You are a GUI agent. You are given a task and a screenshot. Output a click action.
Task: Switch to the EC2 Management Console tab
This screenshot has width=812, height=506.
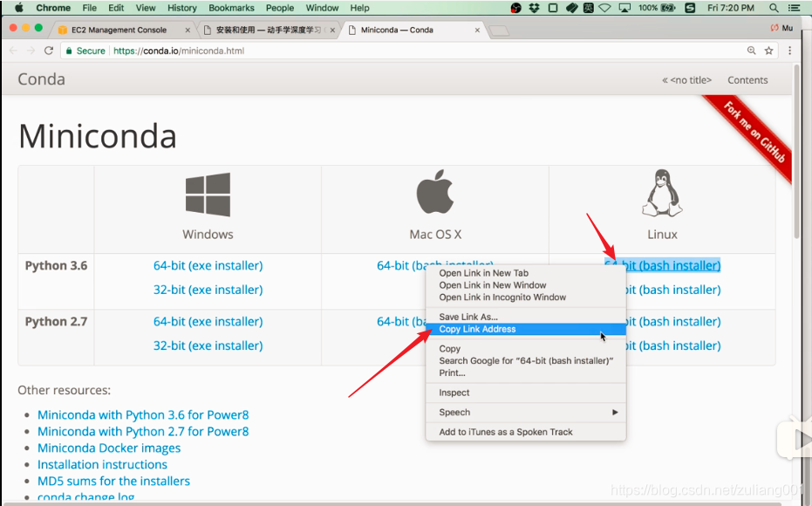click(x=119, y=30)
